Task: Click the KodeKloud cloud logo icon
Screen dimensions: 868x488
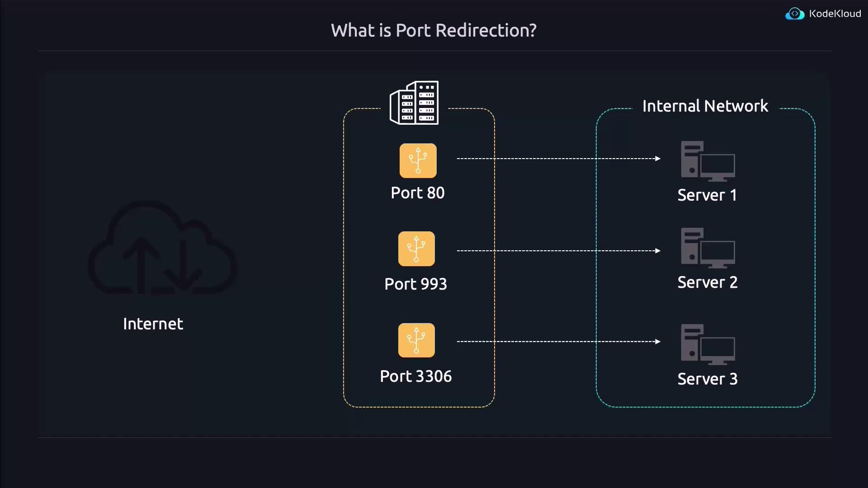Action: (795, 14)
